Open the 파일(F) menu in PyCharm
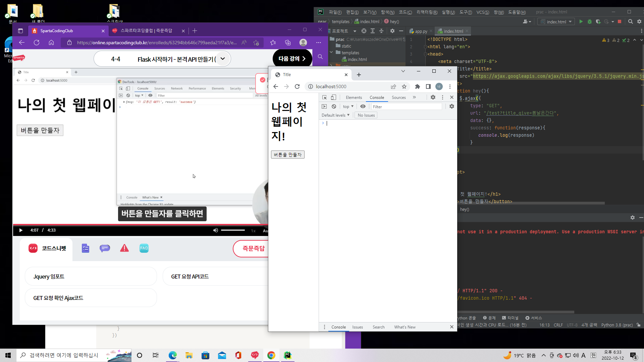Image resolution: width=644 pixels, height=362 pixels. pyautogui.click(x=335, y=12)
